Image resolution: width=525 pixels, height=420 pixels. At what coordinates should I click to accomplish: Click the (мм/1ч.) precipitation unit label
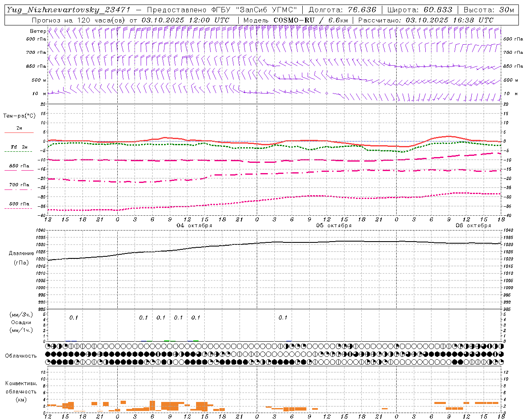(x=21, y=330)
